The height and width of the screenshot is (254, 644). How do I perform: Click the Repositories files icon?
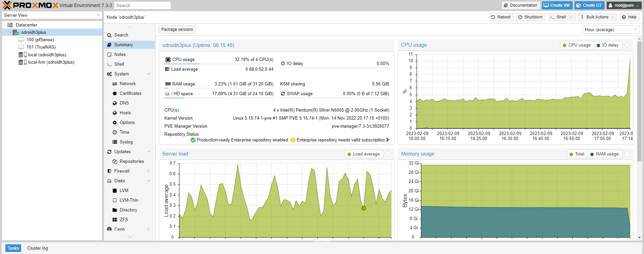click(x=115, y=162)
